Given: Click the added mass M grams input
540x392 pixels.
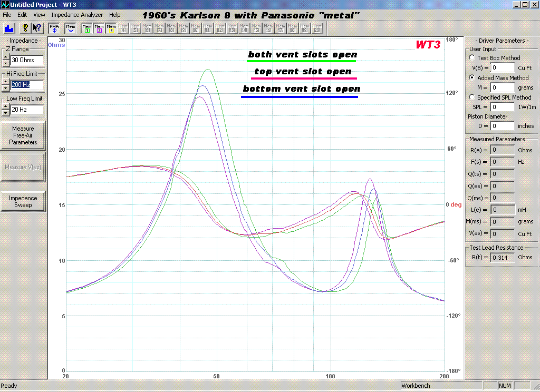Looking at the screenshot, I should tap(503, 87).
